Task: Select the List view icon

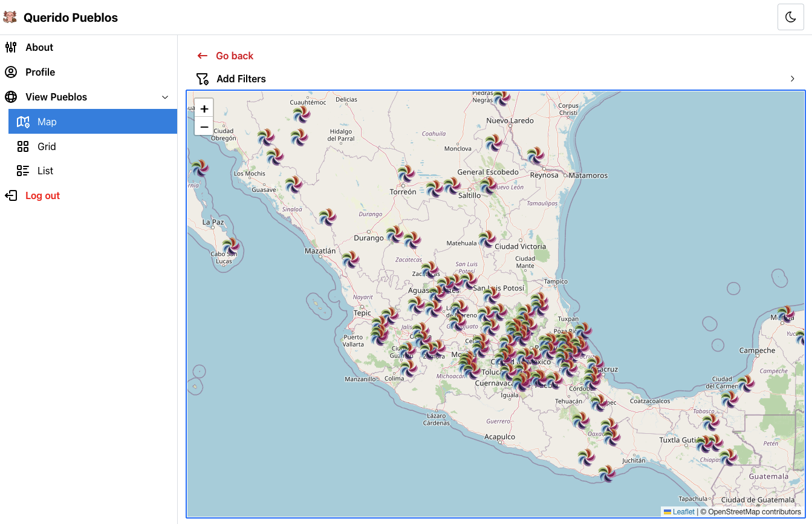Action: coord(23,171)
